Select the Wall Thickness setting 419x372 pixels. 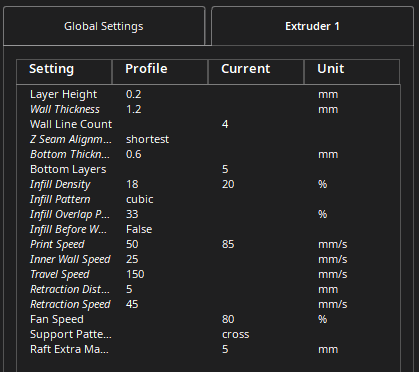pos(208,109)
